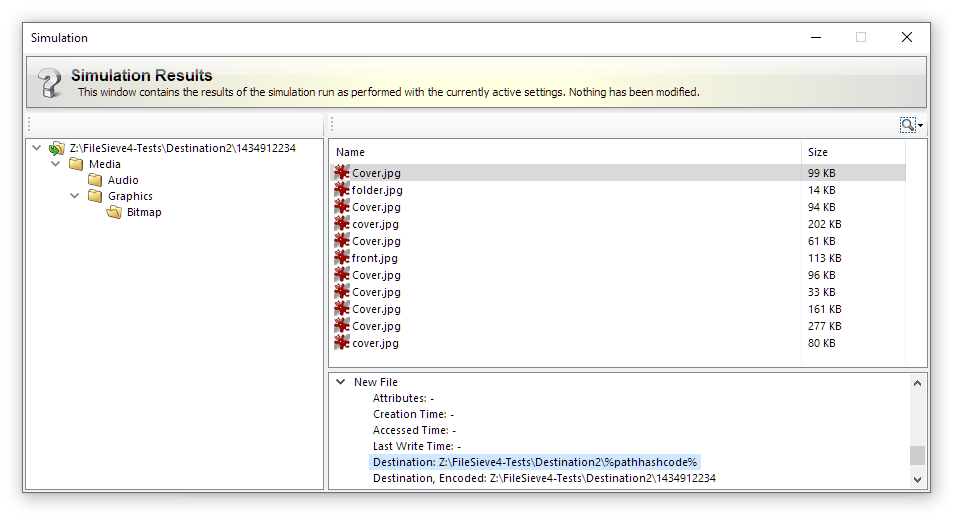Click the Audio folder icon
Screen dimensions: 953x514
pos(95,180)
